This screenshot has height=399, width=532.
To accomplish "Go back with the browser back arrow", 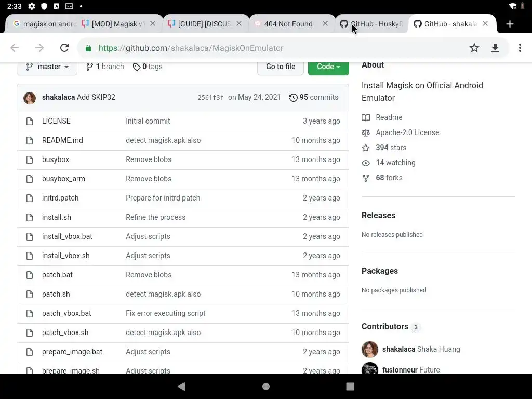I will tap(15, 48).
